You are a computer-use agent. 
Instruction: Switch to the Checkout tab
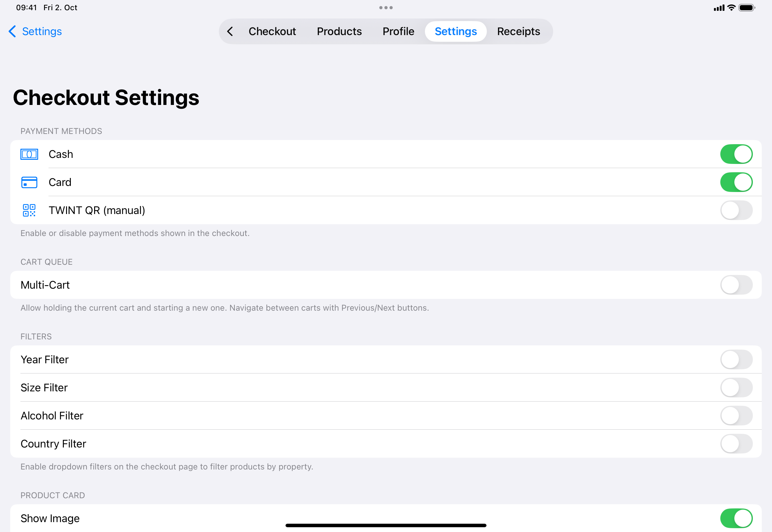pos(272,31)
